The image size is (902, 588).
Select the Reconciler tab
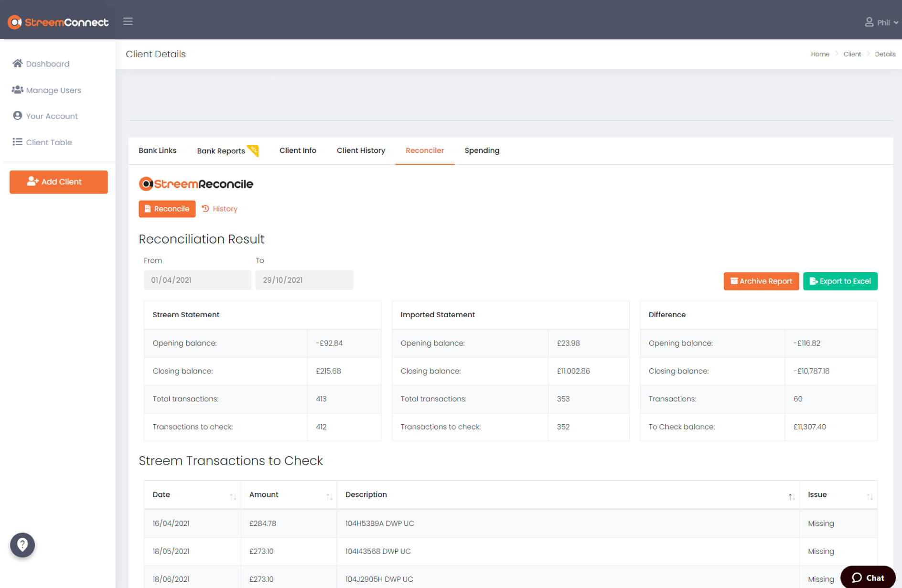[x=425, y=150]
